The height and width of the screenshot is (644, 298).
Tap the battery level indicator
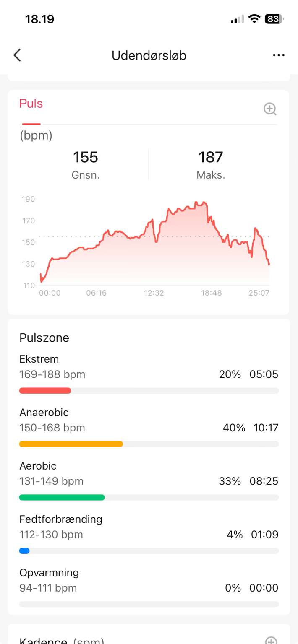274,19
